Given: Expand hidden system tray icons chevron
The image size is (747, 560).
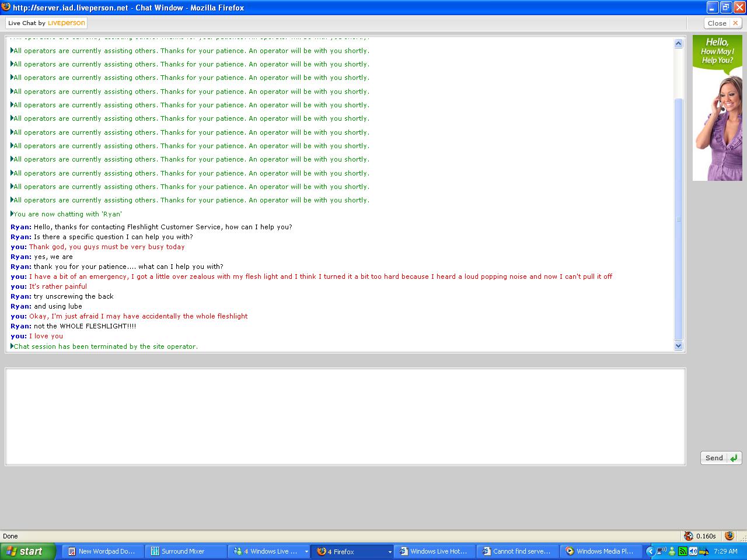Looking at the screenshot, I should click(650, 551).
